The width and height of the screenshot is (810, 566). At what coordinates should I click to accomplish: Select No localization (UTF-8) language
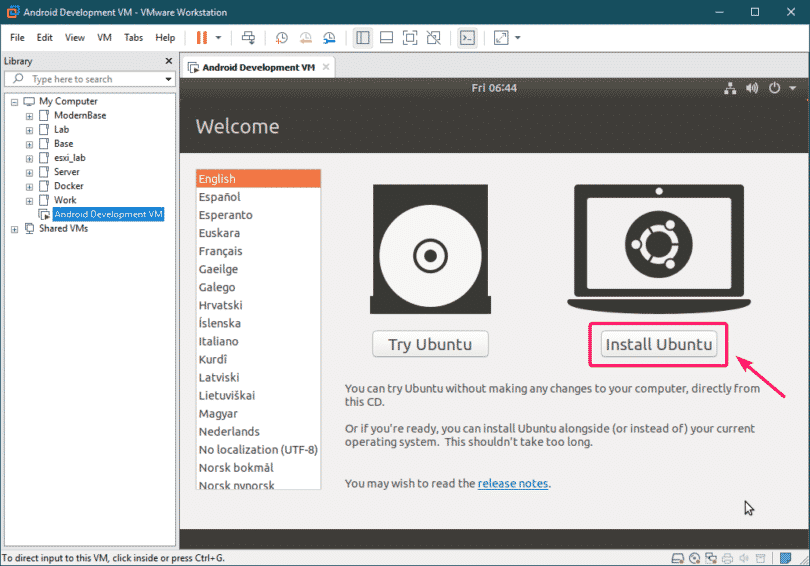258,449
